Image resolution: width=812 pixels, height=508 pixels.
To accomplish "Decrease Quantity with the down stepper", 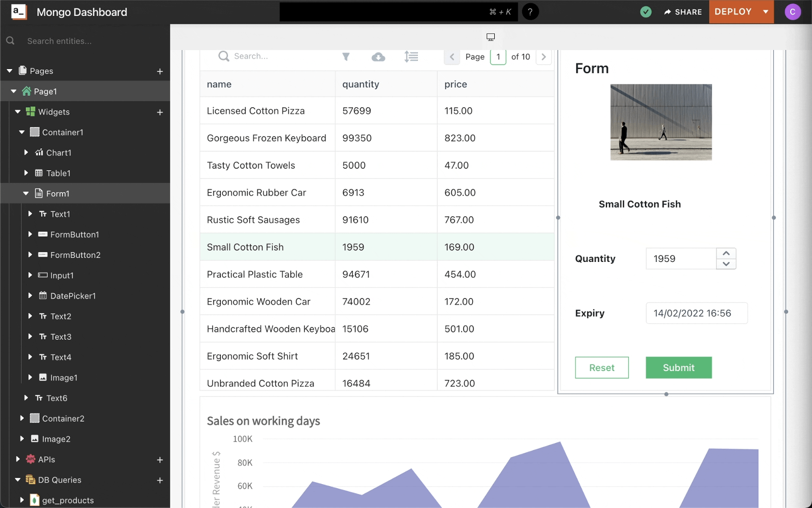I will point(726,264).
